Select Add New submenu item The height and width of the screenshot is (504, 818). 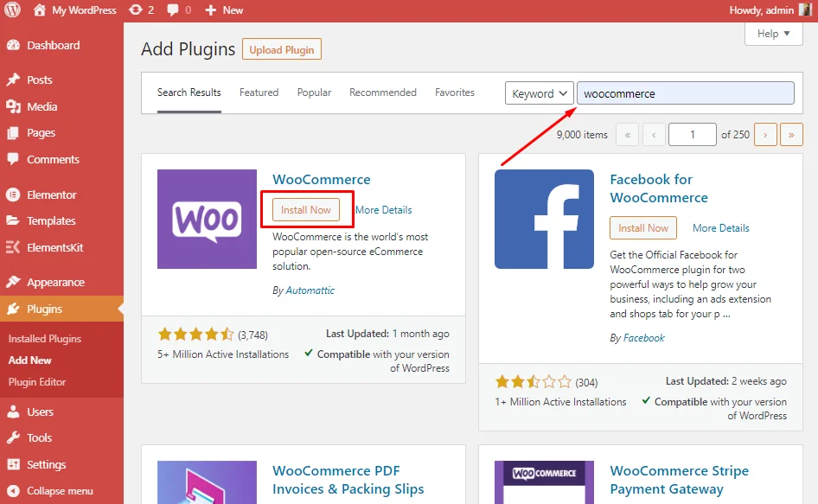tap(29, 360)
